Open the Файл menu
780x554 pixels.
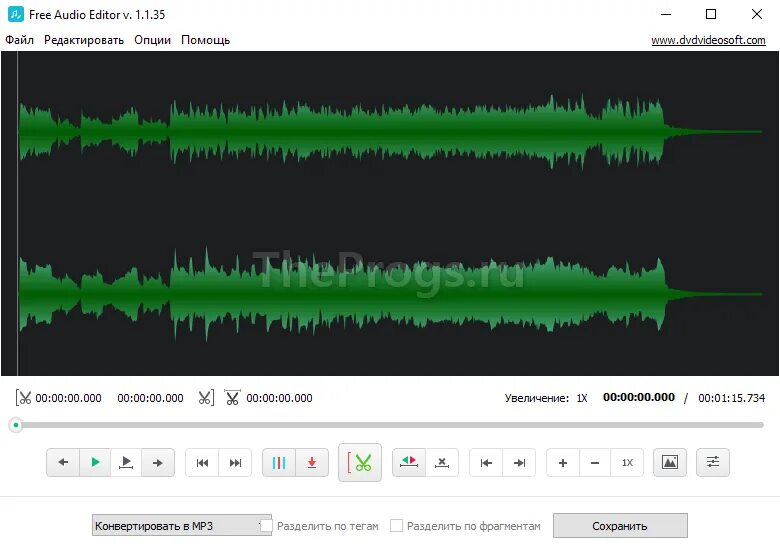(19, 40)
